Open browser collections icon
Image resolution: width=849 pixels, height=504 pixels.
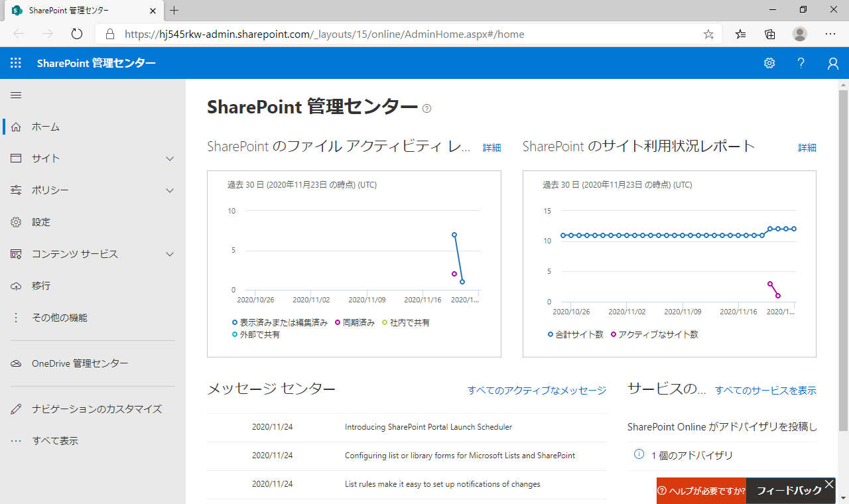770,34
